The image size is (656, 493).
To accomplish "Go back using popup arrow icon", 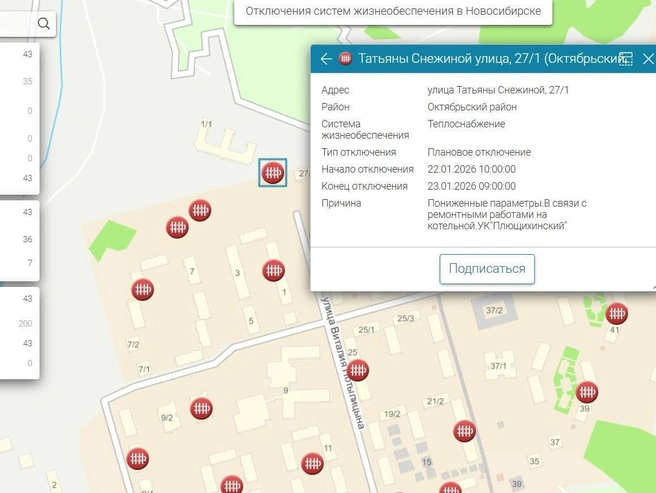I will pyautogui.click(x=326, y=59).
